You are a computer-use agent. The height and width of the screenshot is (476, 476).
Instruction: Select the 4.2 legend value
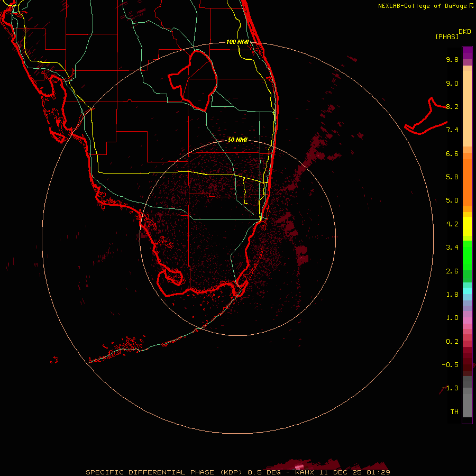452,224
